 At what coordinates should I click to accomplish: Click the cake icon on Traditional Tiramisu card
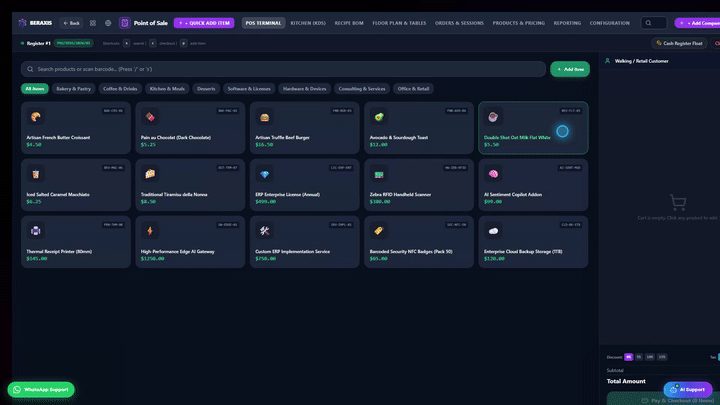[150, 174]
